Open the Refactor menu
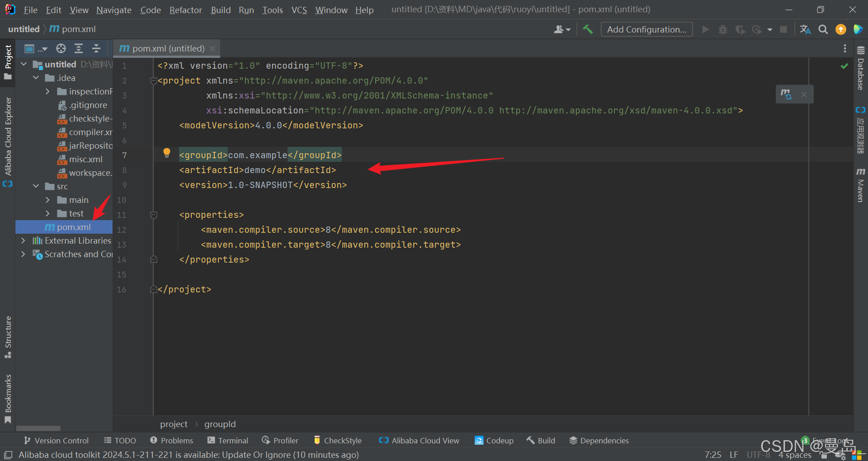 click(185, 10)
